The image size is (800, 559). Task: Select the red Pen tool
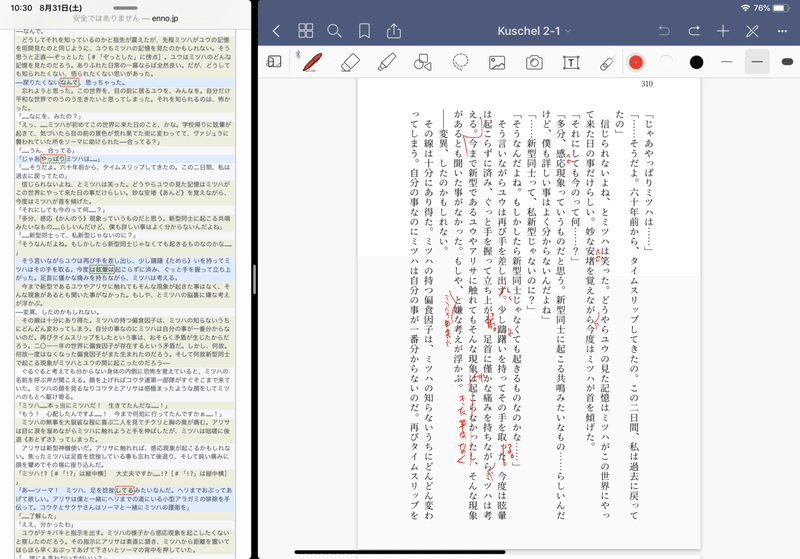[312, 62]
